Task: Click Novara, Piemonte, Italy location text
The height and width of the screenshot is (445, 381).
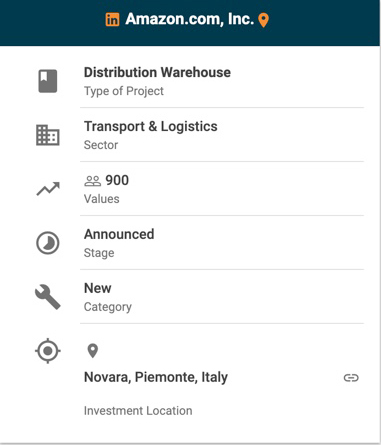Action: click(x=156, y=377)
